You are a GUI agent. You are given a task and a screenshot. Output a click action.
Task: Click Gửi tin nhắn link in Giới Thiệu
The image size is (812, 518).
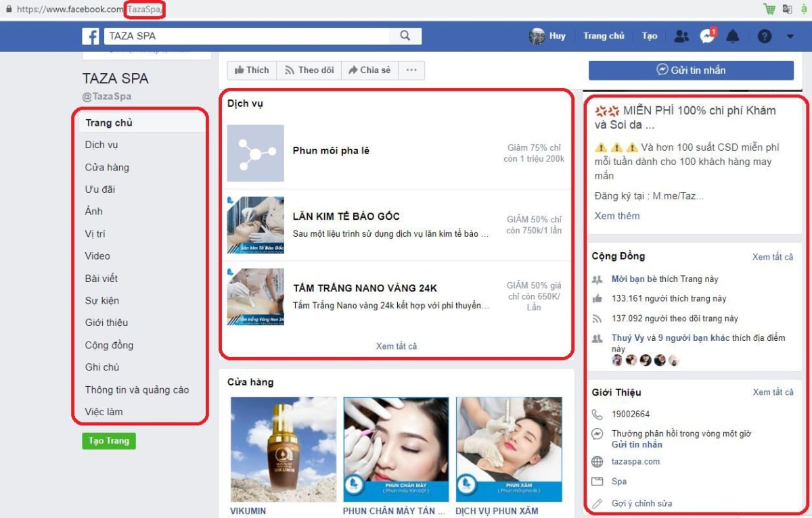tap(637, 445)
